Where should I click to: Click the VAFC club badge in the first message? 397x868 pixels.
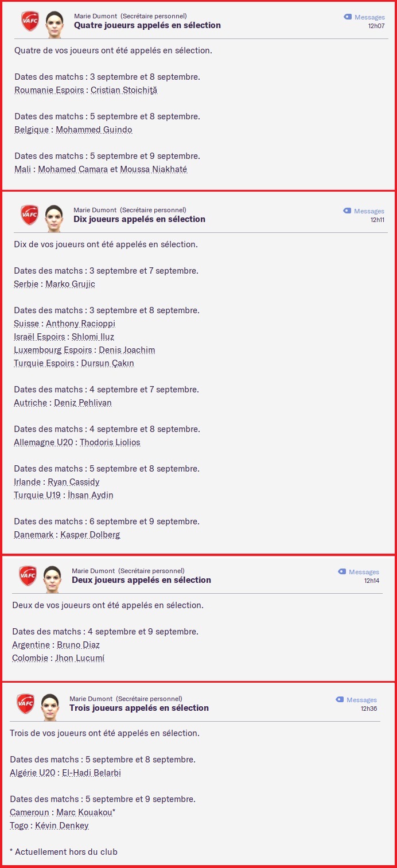click(x=30, y=22)
